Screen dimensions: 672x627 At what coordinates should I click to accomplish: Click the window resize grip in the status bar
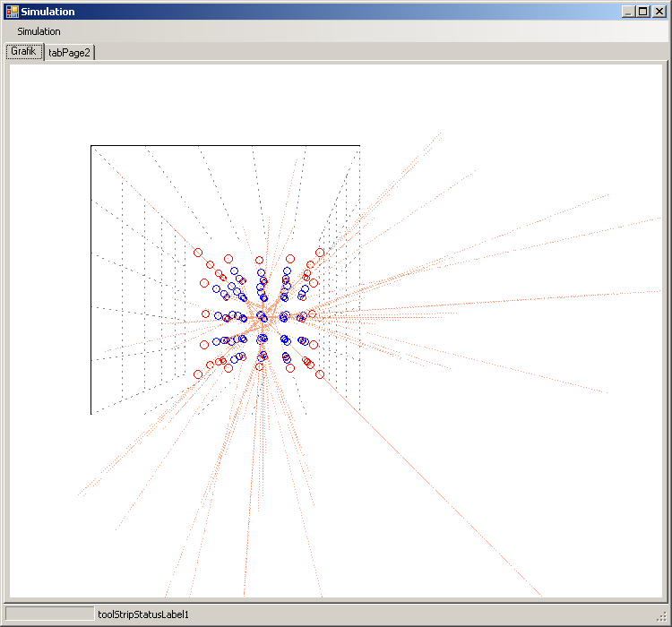661,616
